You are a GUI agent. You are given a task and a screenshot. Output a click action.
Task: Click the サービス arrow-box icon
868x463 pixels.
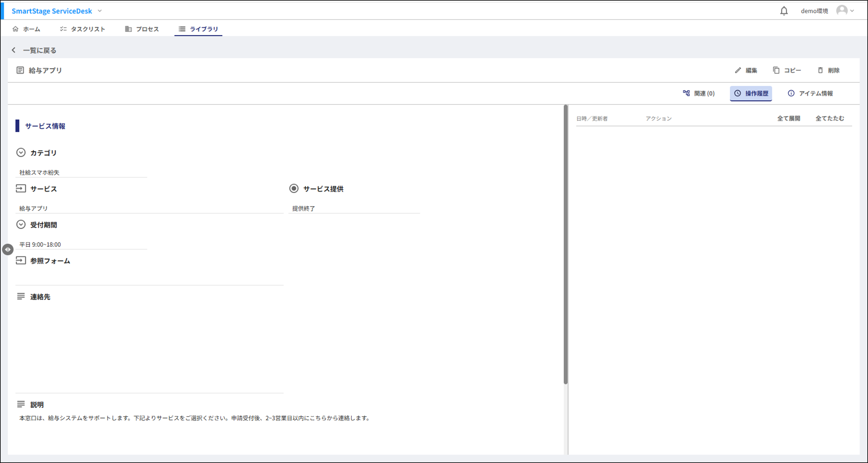coord(21,188)
